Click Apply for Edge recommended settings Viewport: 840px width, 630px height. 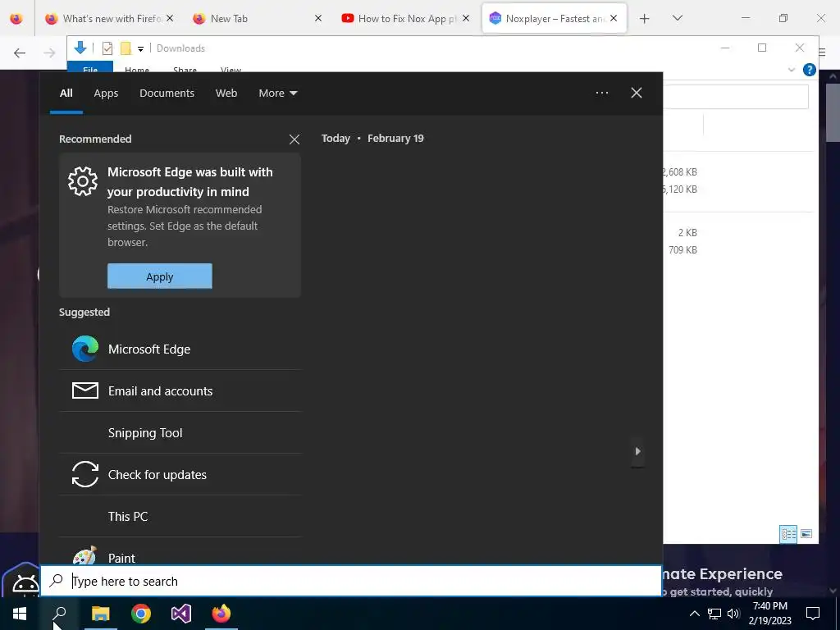pyautogui.click(x=160, y=276)
